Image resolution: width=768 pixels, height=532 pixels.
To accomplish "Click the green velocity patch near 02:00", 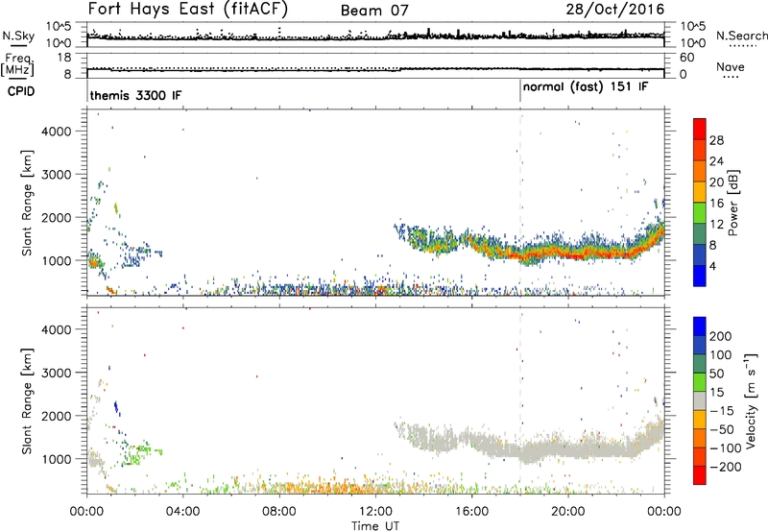I will (137, 451).
